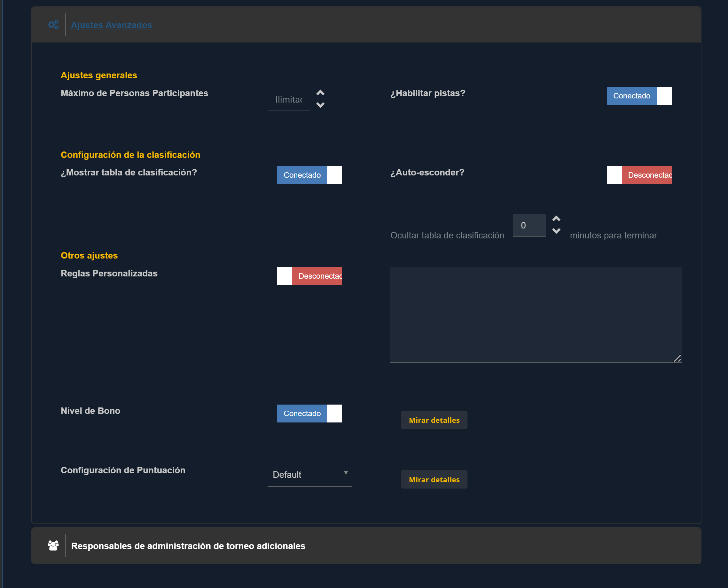
Task: Increase the hide-leaderboard minutes with the up arrow
Action: coord(556,219)
